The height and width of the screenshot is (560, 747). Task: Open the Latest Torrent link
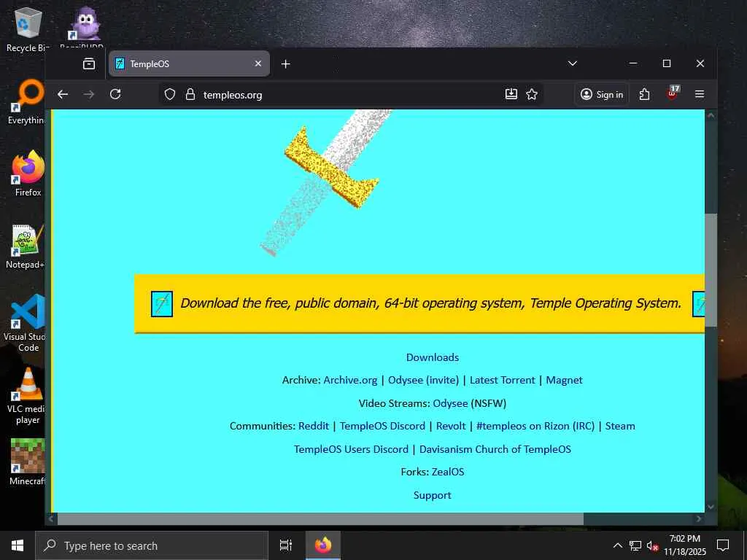coord(502,380)
